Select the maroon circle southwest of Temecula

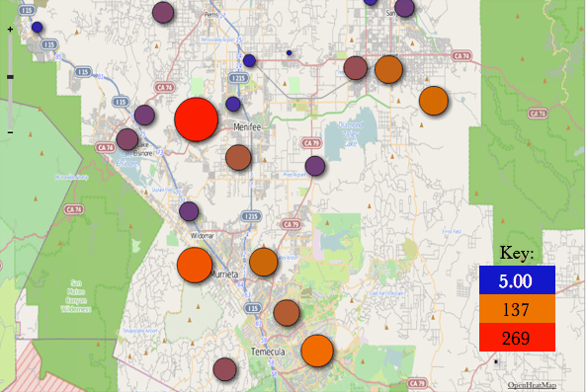[224, 369]
